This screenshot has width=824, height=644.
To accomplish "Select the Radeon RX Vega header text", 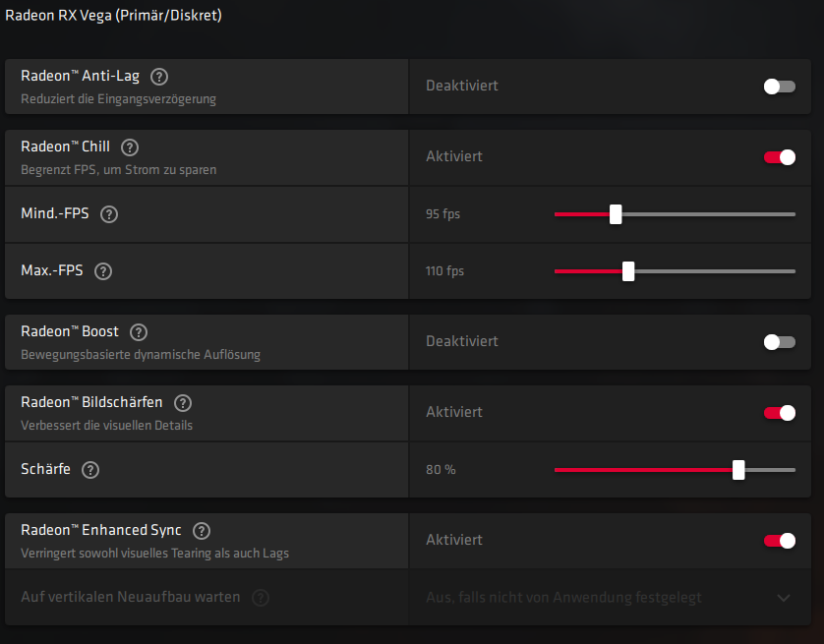I will [x=113, y=16].
